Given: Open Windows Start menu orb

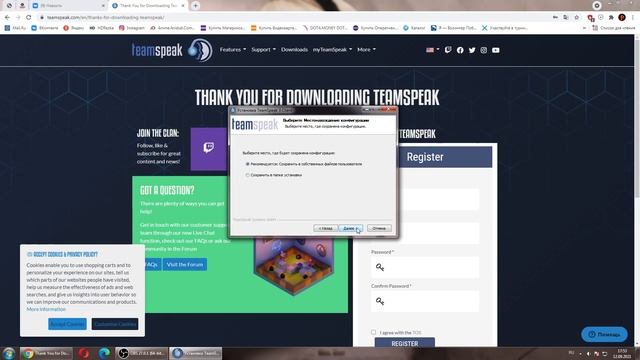Looking at the screenshot, I should [x=8, y=353].
